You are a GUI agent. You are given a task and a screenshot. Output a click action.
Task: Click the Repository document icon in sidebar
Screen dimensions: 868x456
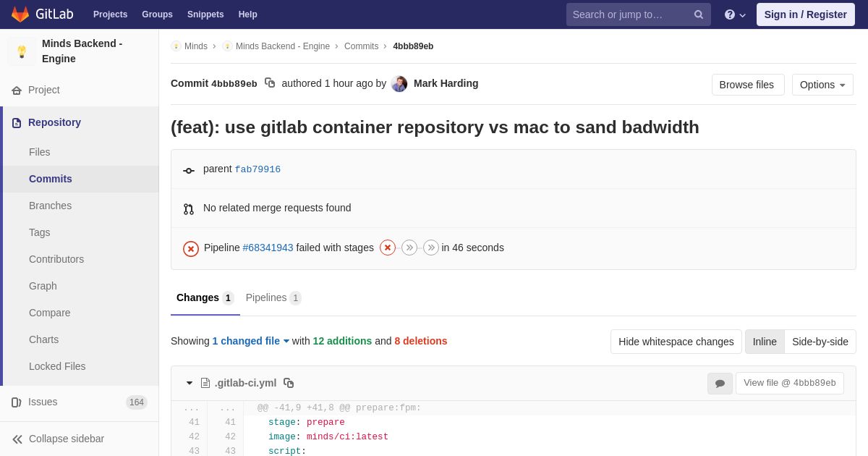coord(17,123)
